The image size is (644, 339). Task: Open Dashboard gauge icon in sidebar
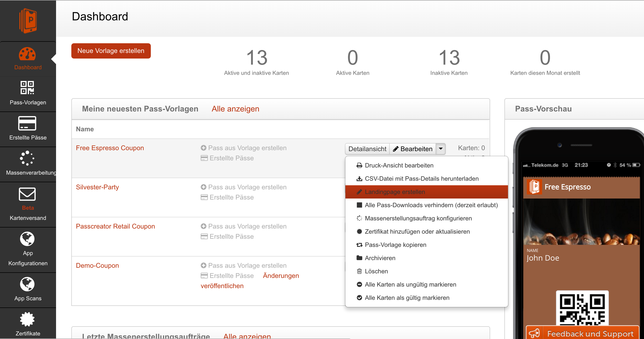(x=27, y=54)
